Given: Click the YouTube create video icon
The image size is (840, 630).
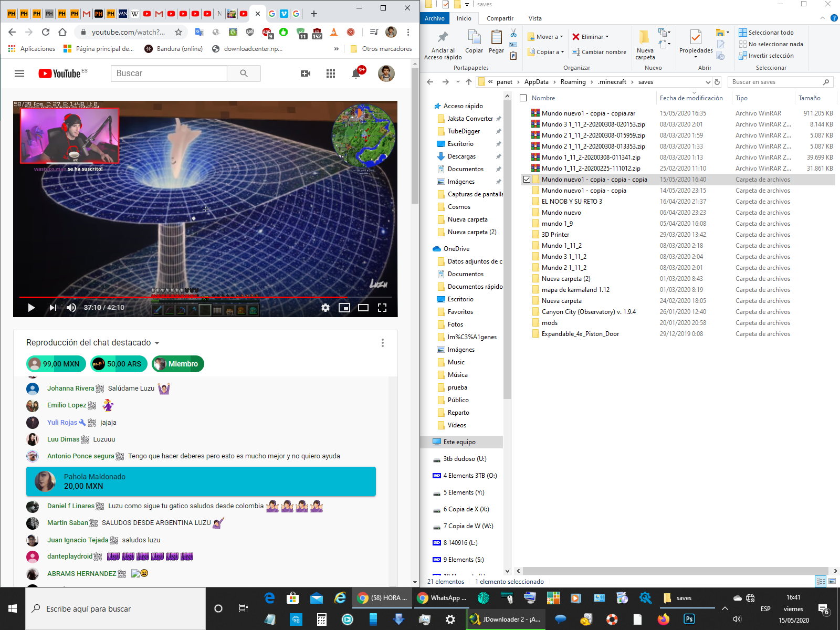Looking at the screenshot, I should point(306,73).
